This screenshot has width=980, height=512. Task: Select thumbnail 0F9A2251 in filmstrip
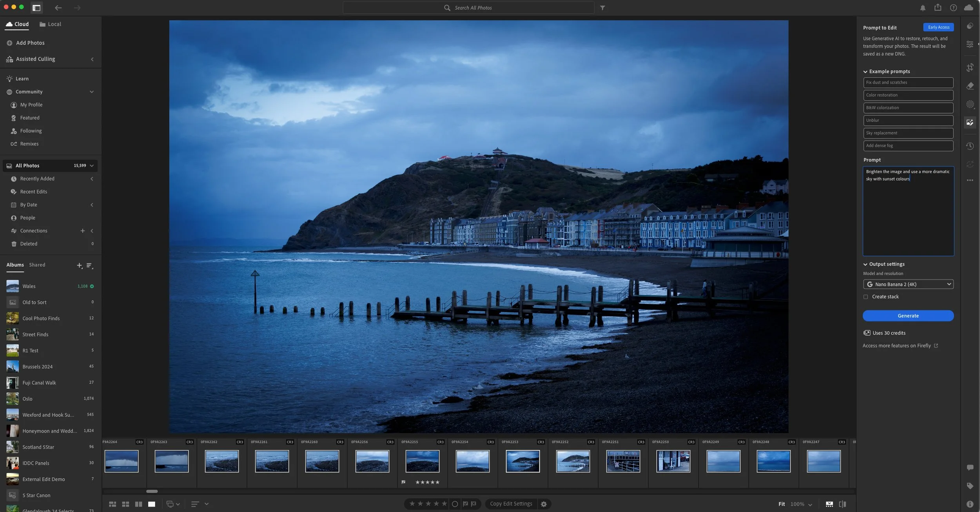point(623,461)
